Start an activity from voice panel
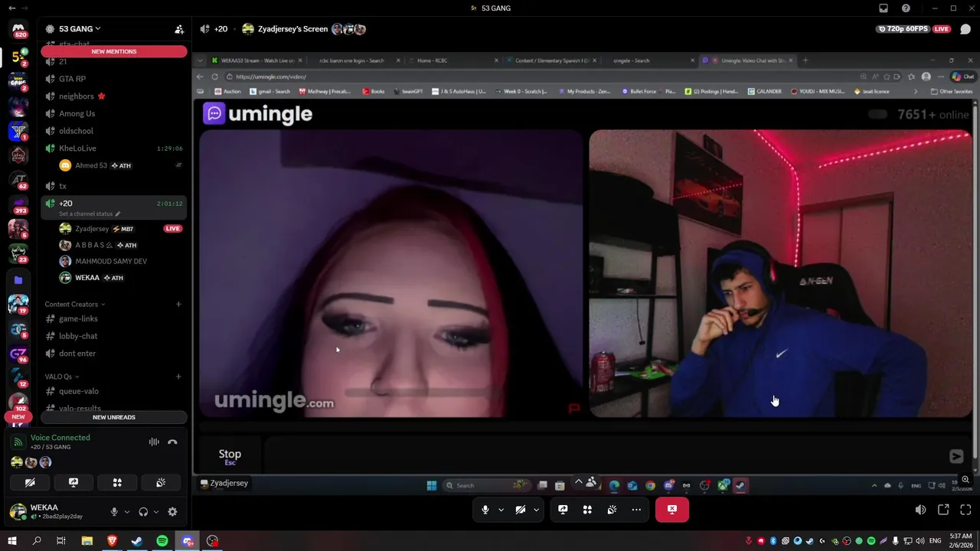The height and width of the screenshot is (551, 980). click(x=117, y=483)
